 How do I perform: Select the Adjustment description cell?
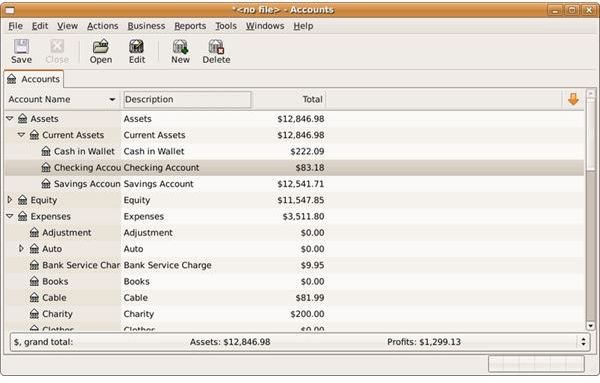[x=148, y=233]
